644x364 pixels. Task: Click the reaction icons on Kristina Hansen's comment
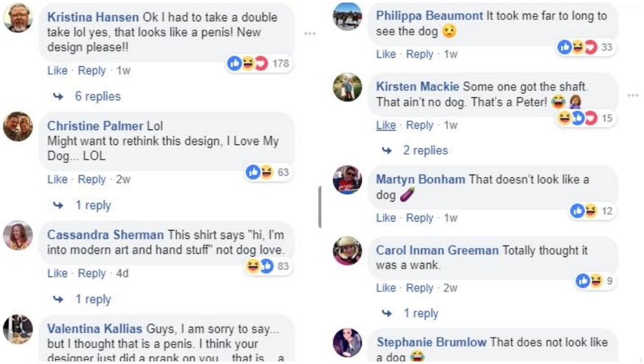pos(247,63)
